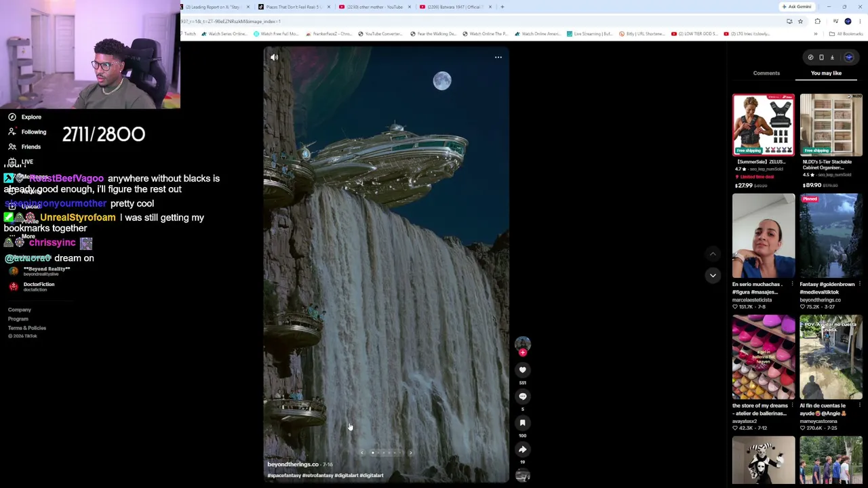Open the Chrome profile avatar
This screenshot has height=488, width=868.
tap(848, 22)
